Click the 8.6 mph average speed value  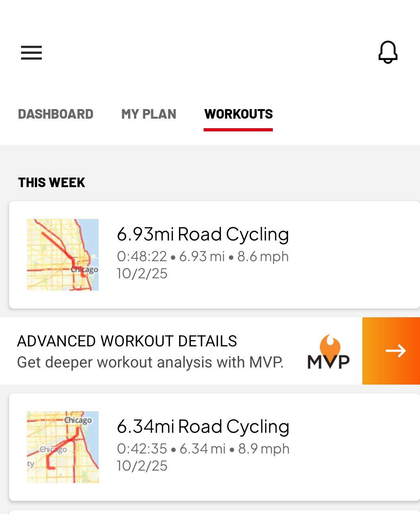click(x=263, y=256)
